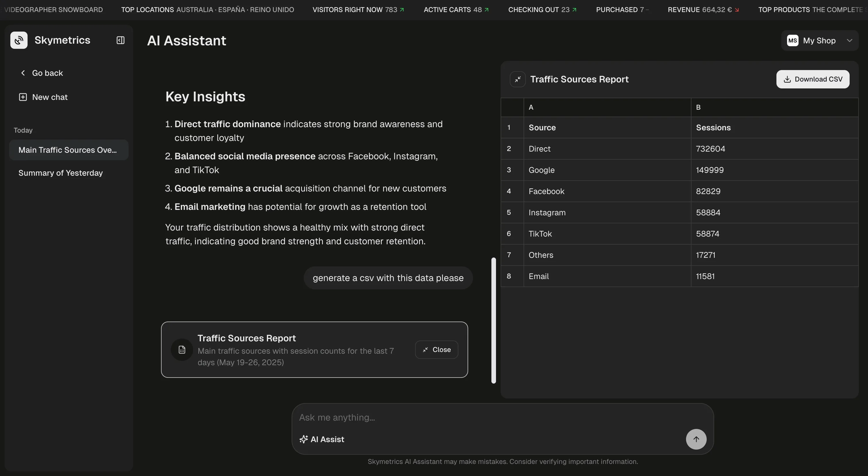The width and height of the screenshot is (868, 476).
Task: Click the Skymetrics logo icon
Action: pos(19,40)
